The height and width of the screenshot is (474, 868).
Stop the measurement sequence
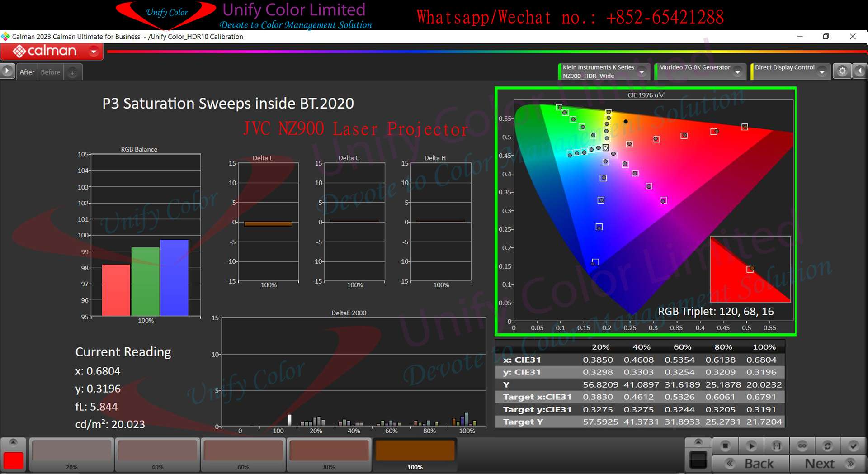click(725, 446)
